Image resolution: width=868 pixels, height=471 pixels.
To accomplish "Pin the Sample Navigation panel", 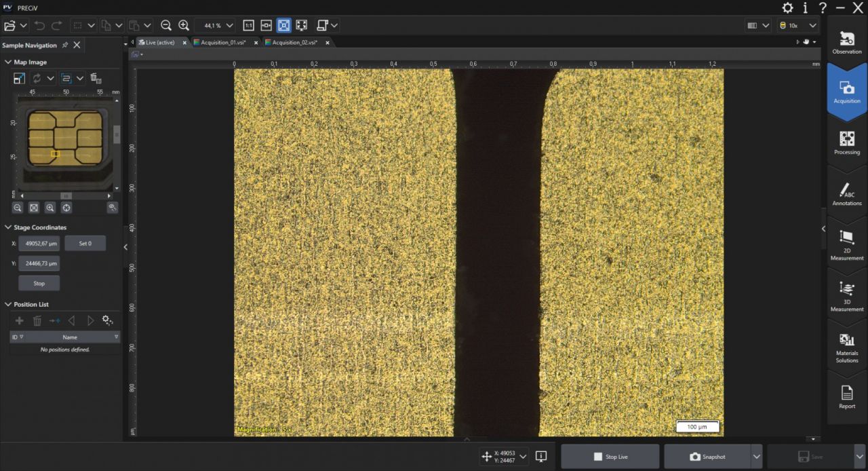I will (66, 45).
